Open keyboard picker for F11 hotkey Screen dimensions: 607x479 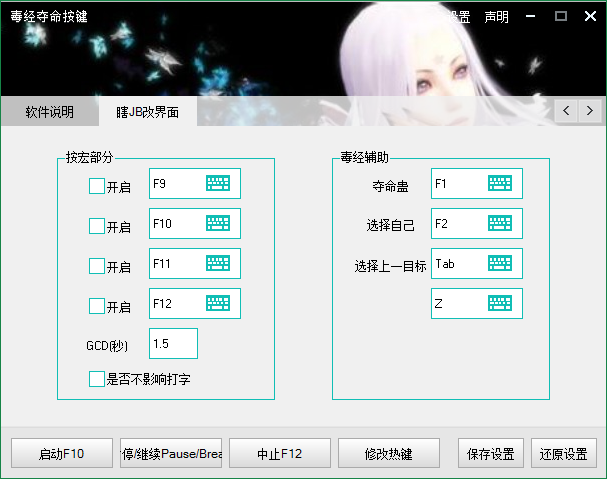click(x=218, y=263)
